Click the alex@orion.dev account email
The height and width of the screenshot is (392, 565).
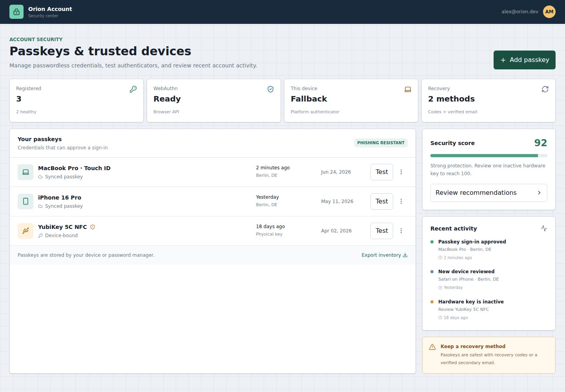click(x=520, y=12)
